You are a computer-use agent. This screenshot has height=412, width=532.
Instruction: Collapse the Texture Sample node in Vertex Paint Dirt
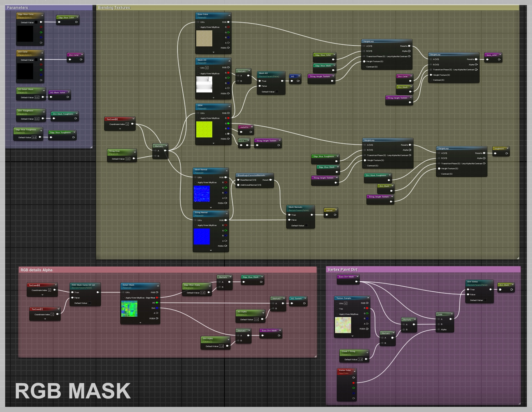tap(368, 298)
